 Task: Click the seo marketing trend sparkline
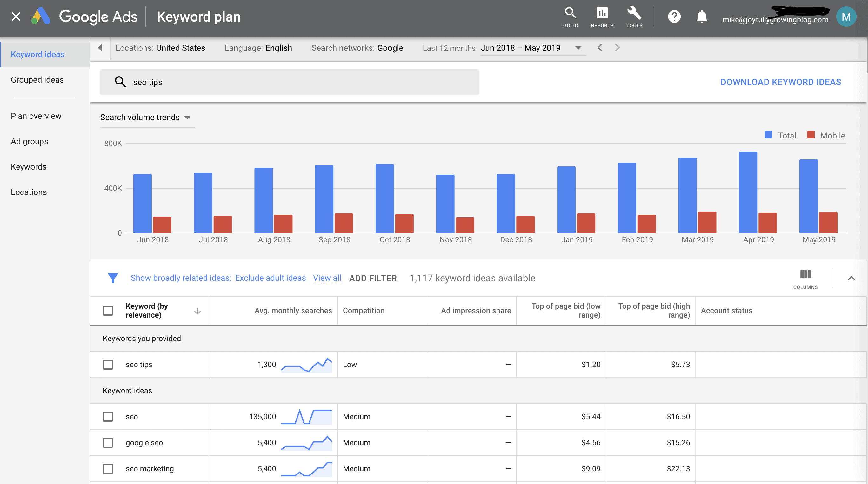307,469
